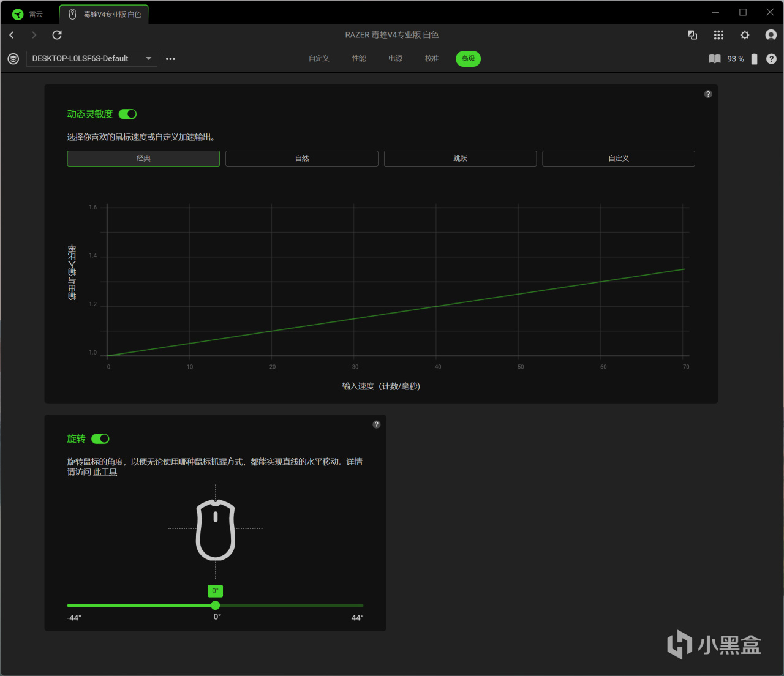The image size is (784, 676).
Task: Click the profile layers icon
Action: [x=13, y=59]
